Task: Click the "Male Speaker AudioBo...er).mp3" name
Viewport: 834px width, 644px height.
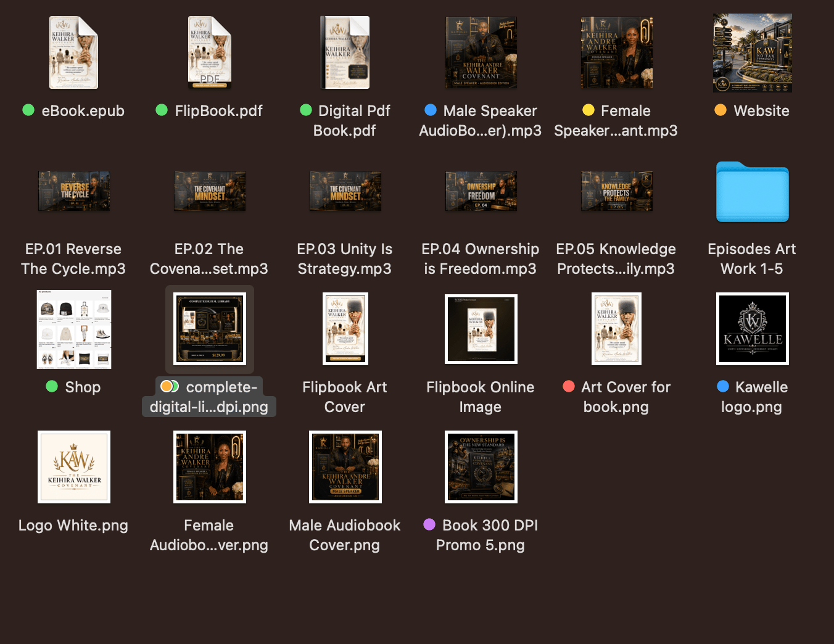Action: (481, 121)
